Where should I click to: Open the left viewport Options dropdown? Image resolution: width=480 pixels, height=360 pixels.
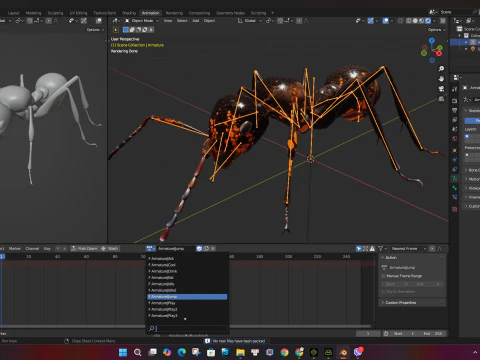pyautogui.click(x=95, y=30)
